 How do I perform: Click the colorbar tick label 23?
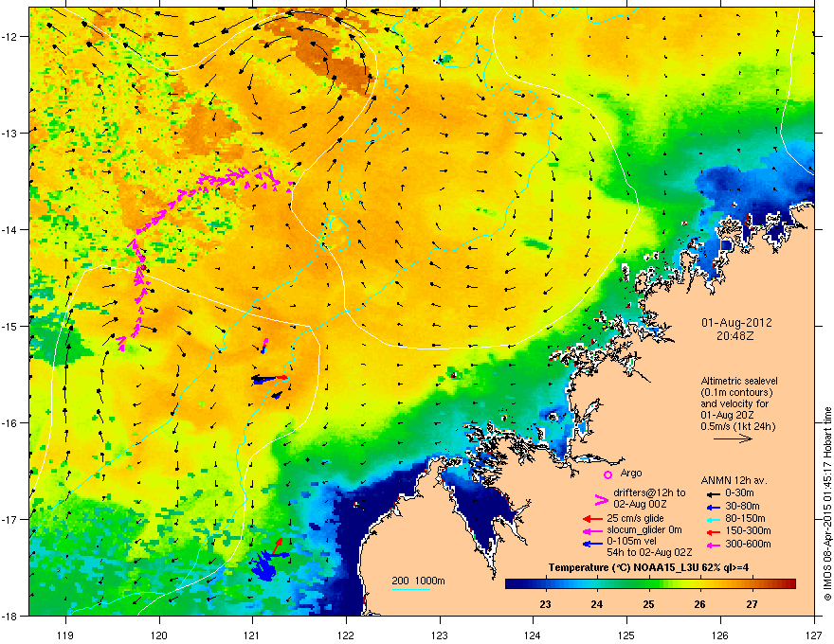pos(545,604)
